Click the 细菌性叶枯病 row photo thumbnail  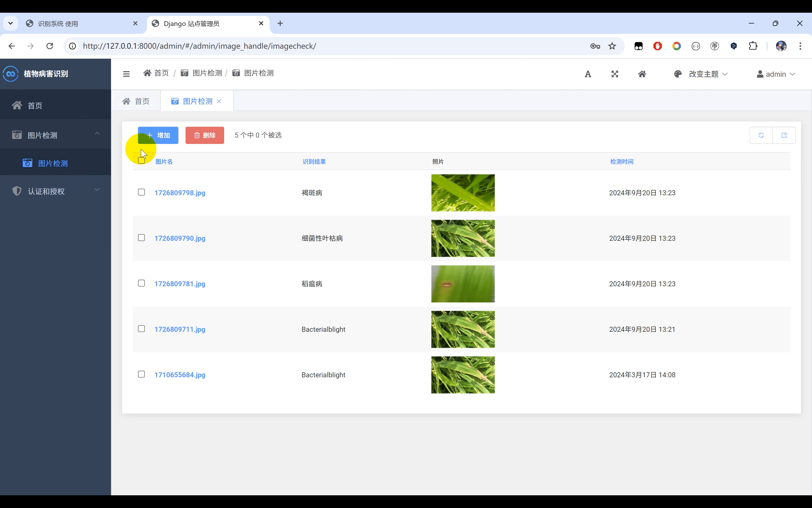coord(463,238)
